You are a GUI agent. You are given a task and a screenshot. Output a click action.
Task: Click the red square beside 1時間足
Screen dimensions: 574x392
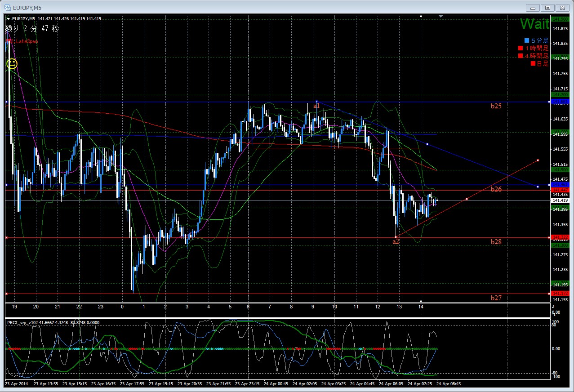(x=520, y=48)
